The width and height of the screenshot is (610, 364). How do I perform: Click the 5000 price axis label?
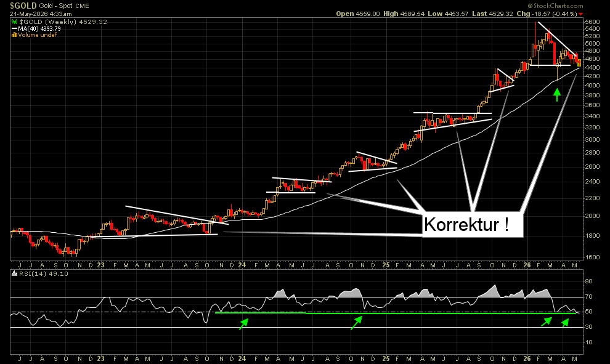click(592, 44)
